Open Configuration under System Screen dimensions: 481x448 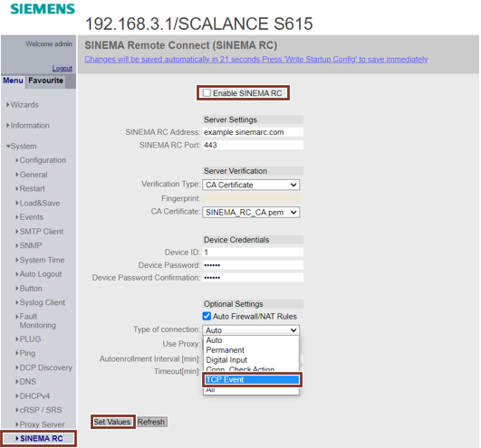(x=41, y=160)
